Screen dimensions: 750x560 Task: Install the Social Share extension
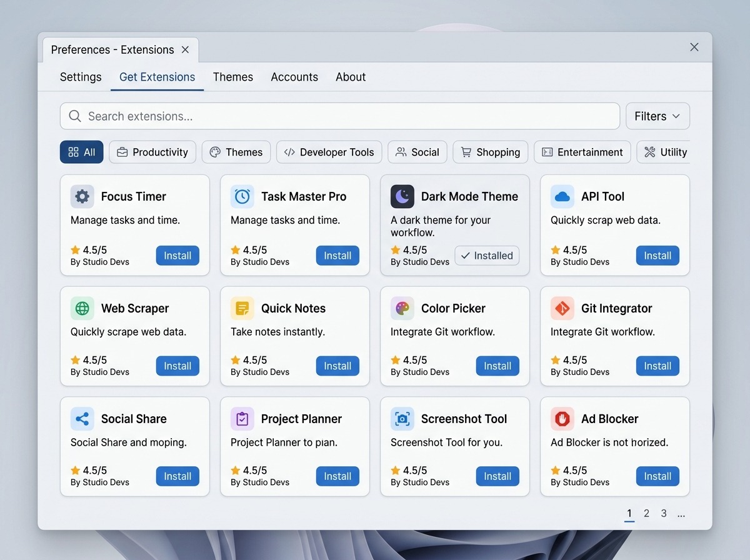(177, 476)
